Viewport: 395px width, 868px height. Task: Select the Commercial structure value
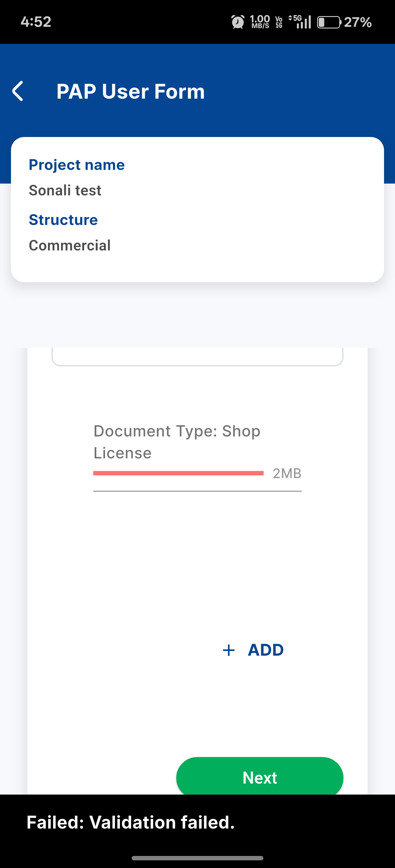point(70,245)
